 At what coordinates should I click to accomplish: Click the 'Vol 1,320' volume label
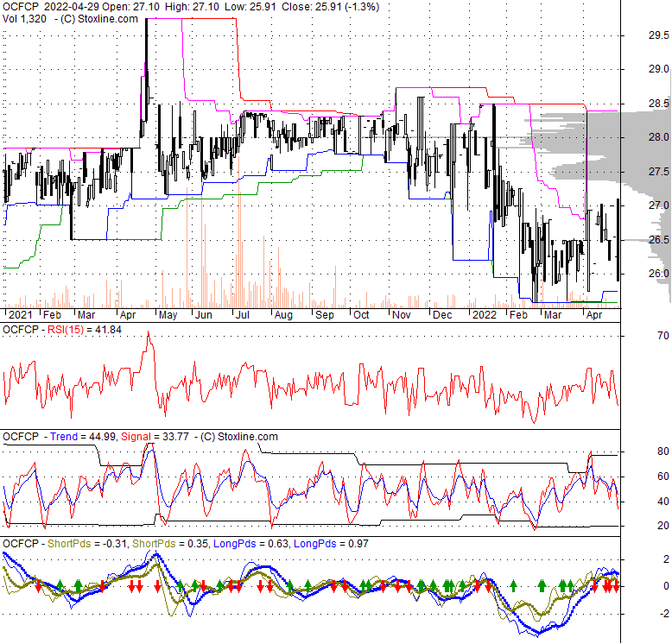tap(24, 19)
